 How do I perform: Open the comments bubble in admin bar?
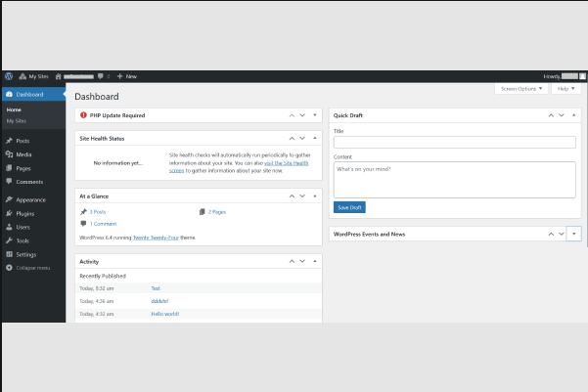(104, 76)
